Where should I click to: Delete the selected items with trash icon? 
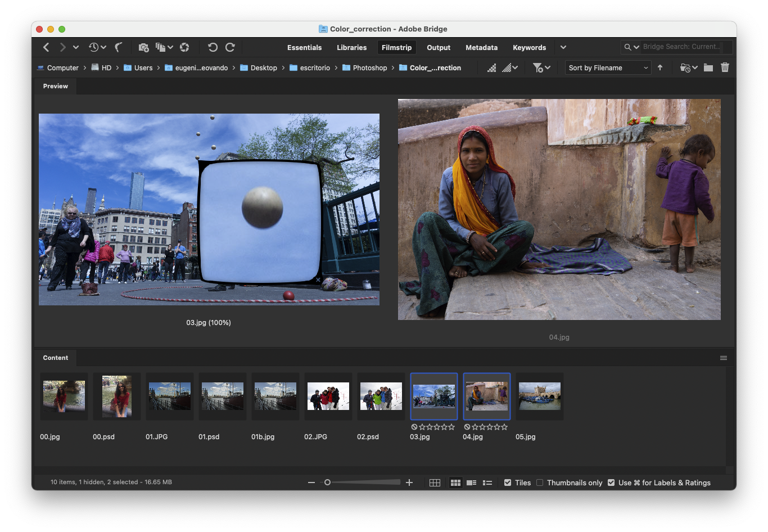[x=725, y=67]
